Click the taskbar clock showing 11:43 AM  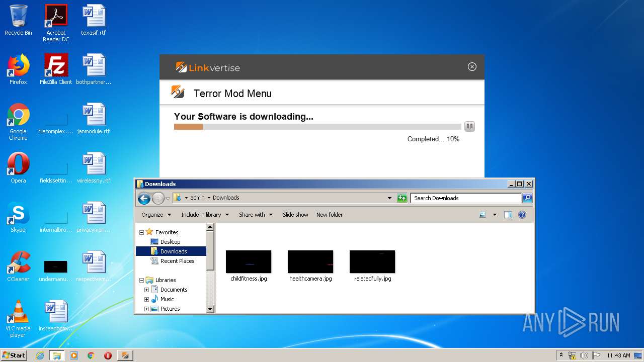coord(618,355)
